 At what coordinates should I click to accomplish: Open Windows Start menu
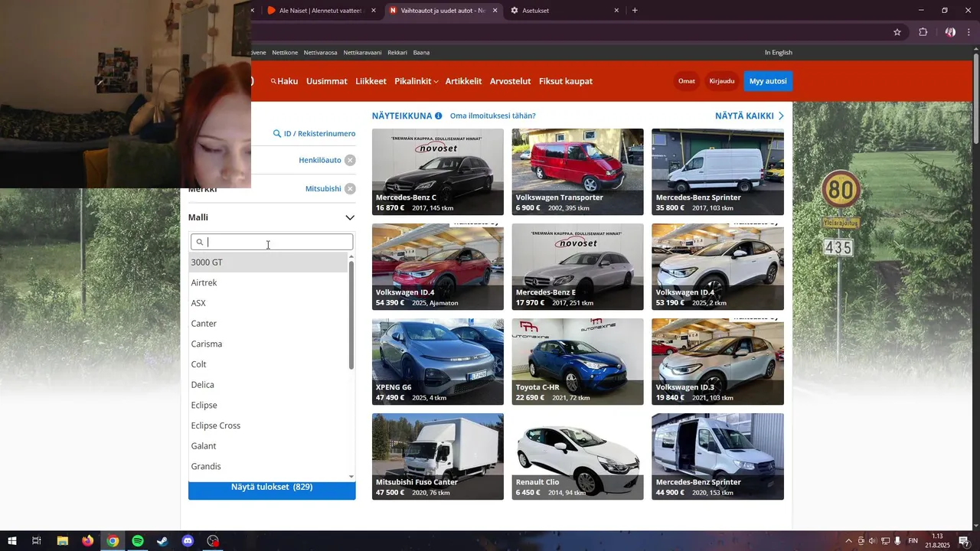(12, 541)
